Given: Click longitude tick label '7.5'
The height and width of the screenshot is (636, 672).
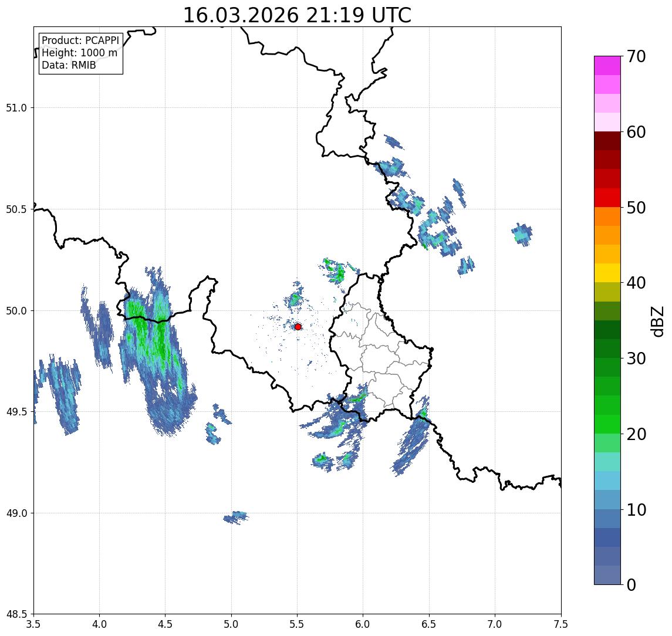Looking at the screenshot, I should click(x=562, y=624).
